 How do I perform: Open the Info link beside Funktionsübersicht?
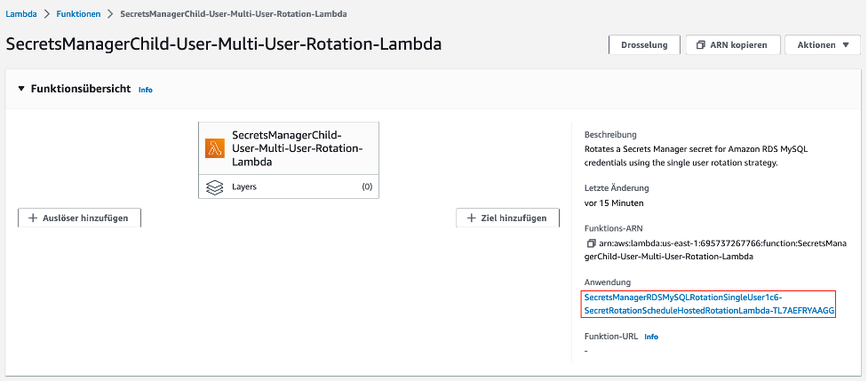tap(146, 90)
